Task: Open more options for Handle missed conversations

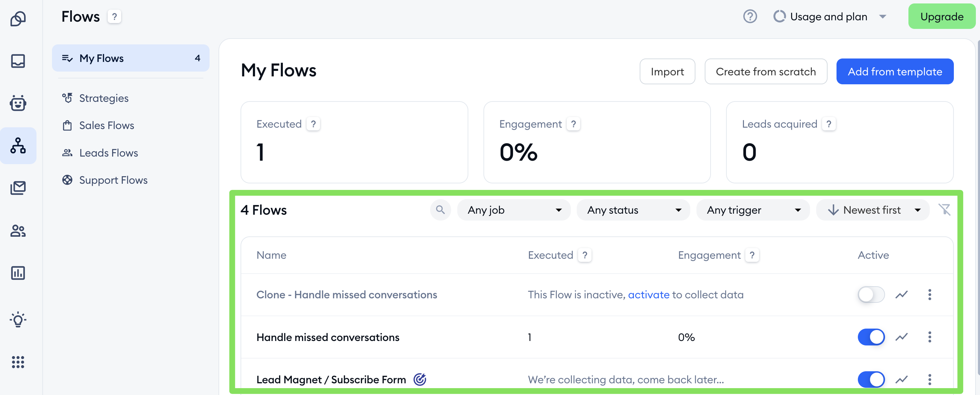Action: click(x=929, y=337)
